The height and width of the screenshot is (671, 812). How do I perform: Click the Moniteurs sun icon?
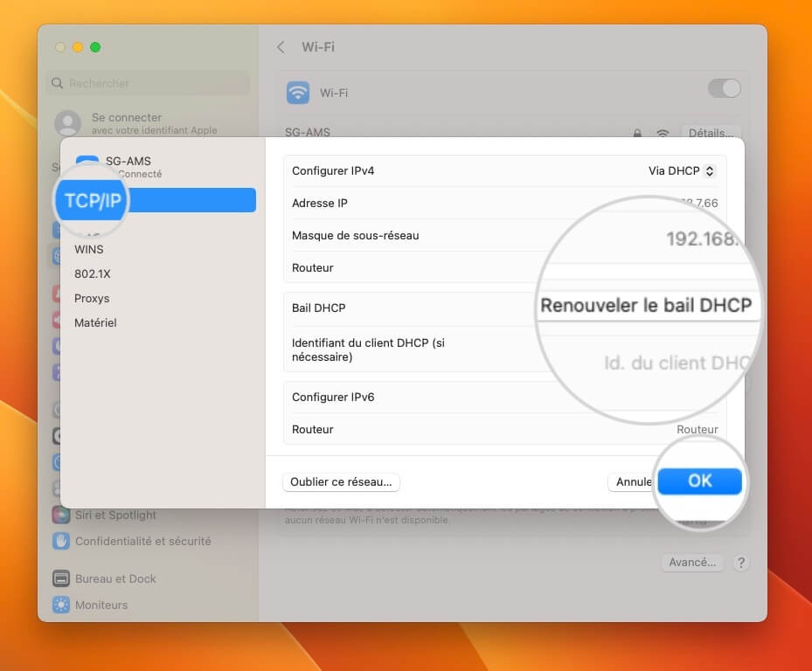pos(61,605)
